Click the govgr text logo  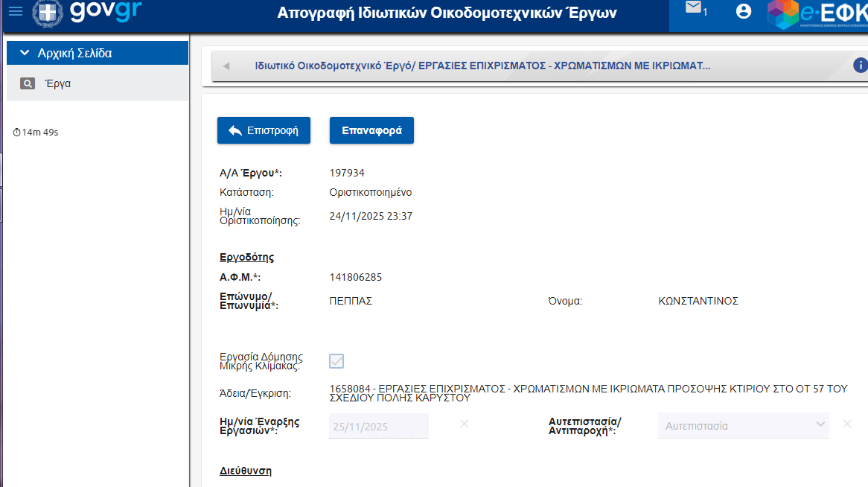pos(106,12)
